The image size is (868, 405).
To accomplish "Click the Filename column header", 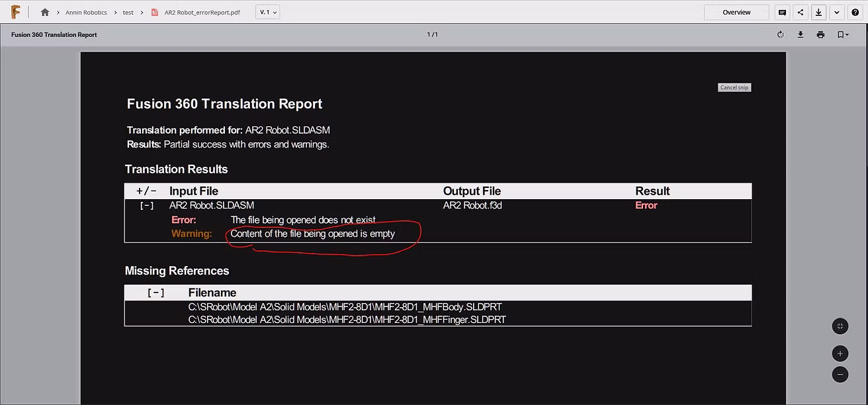I will (212, 292).
